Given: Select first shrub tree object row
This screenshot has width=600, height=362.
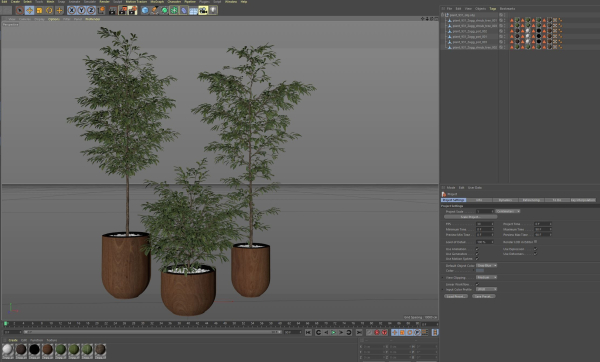Looking at the screenshot, I should coord(474,20).
